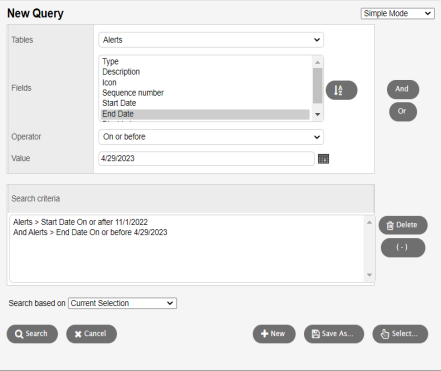Screen dimensions: 441x371
Task: Open the calendar date picker icon
Action: point(323,159)
